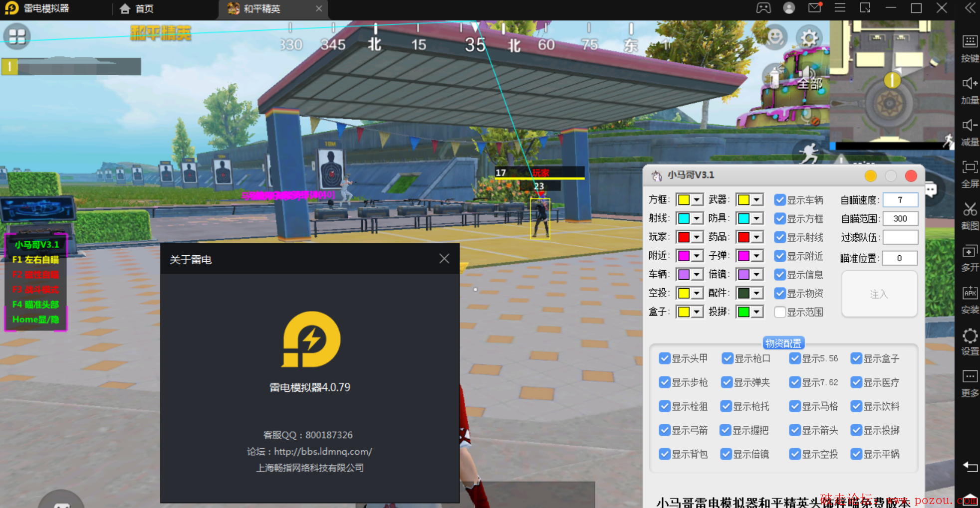Image resolution: width=980 pixels, height=508 pixels.
Task: Close the 关于雷电 about dialog
Action: click(444, 259)
